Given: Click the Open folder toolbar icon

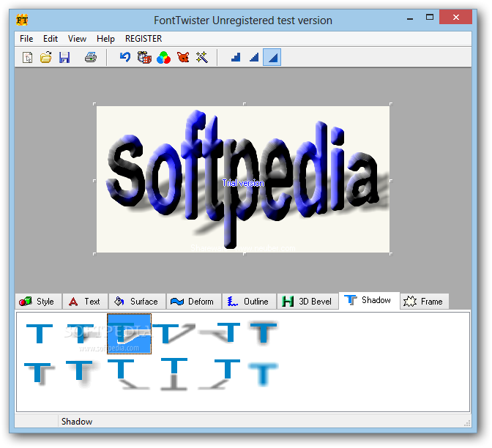Looking at the screenshot, I should (x=46, y=57).
